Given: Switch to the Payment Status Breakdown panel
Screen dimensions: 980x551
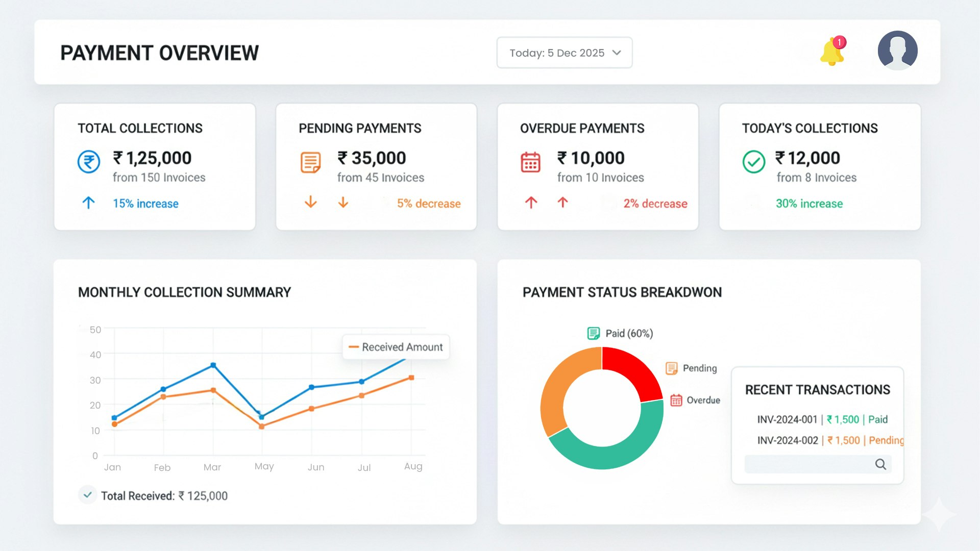Looking at the screenshot, I should point(622,292).
